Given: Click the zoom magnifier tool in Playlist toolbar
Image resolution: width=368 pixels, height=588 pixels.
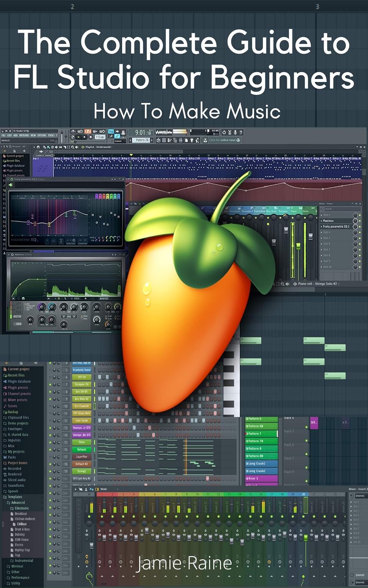Looking at the screenshot, I should point(72,147).
